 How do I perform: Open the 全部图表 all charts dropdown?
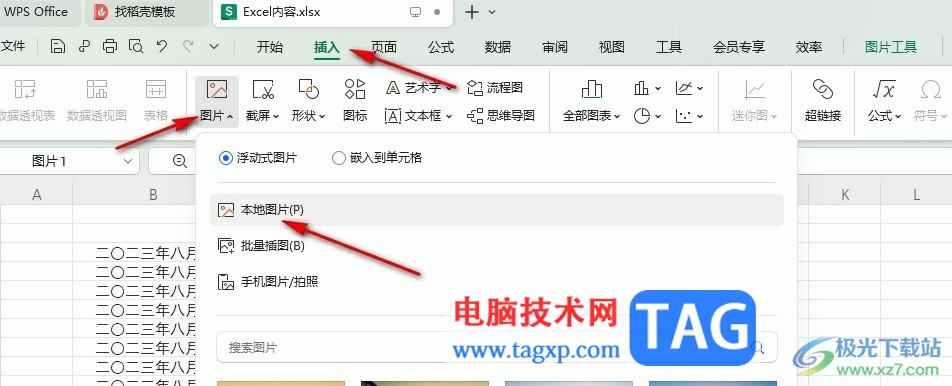pos(591,101)
